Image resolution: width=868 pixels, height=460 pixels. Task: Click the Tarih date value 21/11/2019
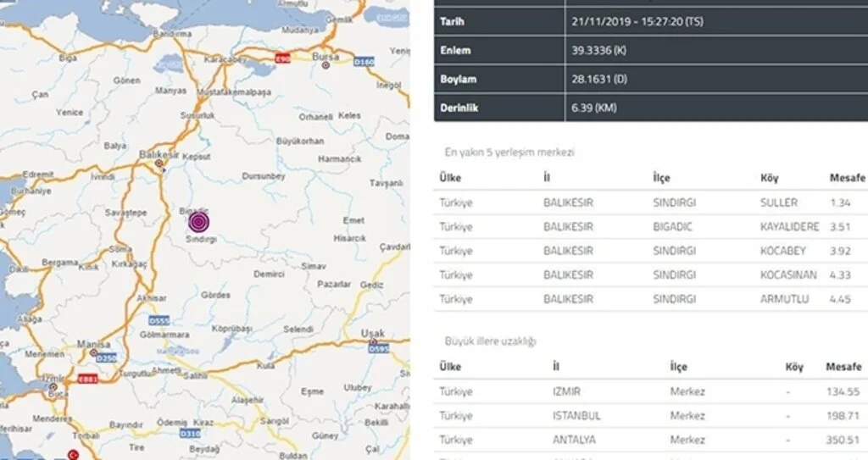point(637,21)
